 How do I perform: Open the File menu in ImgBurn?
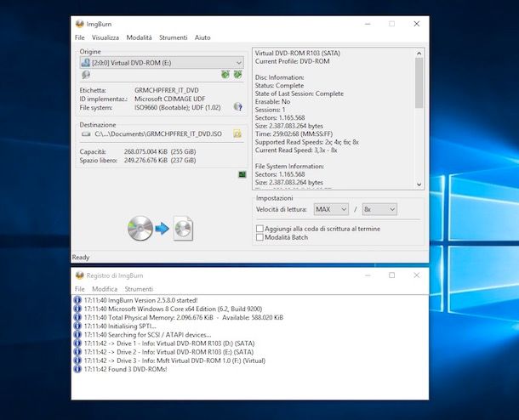[80, 37]
